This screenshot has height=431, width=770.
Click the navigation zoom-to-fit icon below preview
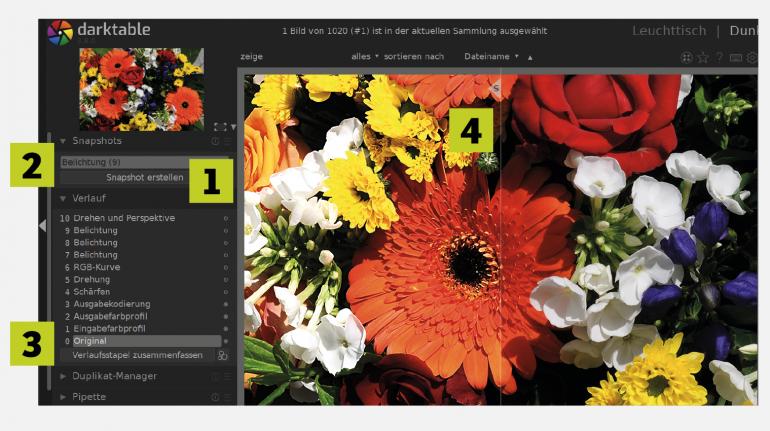pyautogui.click(x=220, y=127)
